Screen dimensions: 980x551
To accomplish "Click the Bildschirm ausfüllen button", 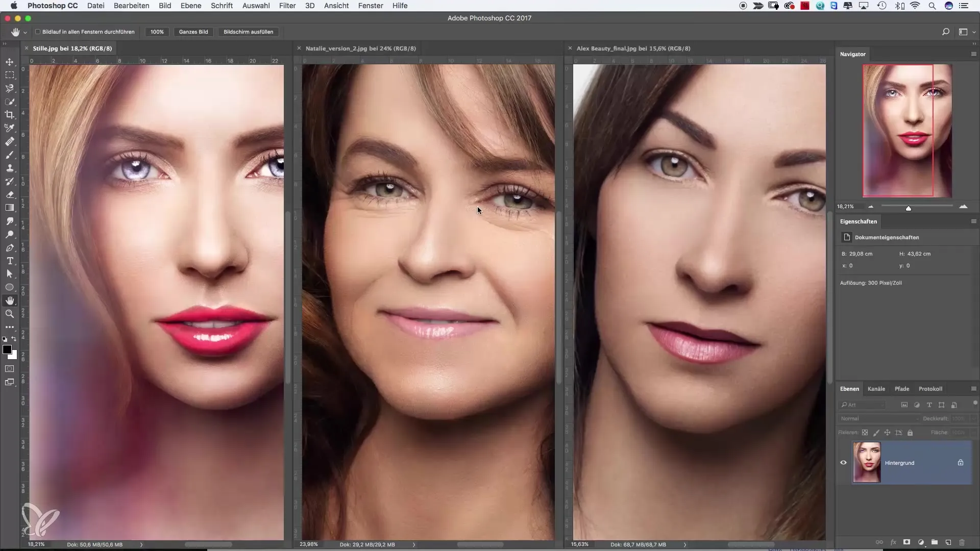I will click(x=248, y=32).
